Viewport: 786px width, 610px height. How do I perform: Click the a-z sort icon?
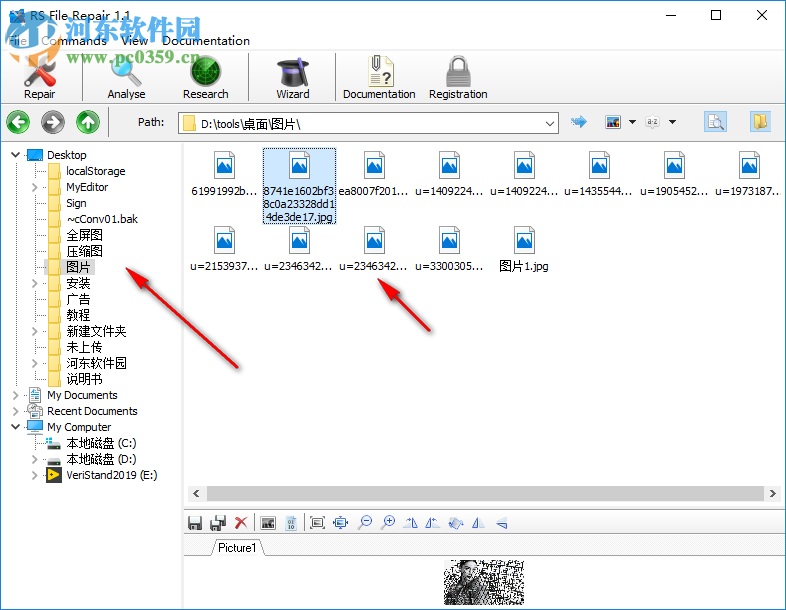(x=653, y=122)
